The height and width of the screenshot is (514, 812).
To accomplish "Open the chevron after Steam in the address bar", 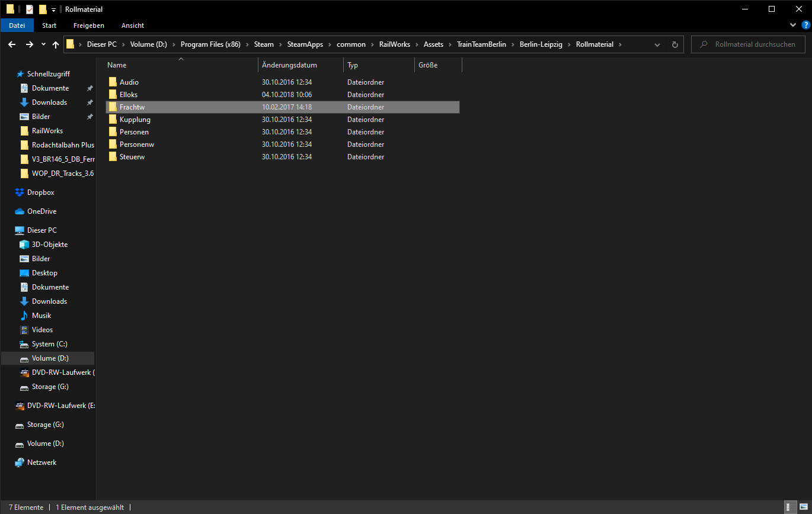I will click(280, 44).
